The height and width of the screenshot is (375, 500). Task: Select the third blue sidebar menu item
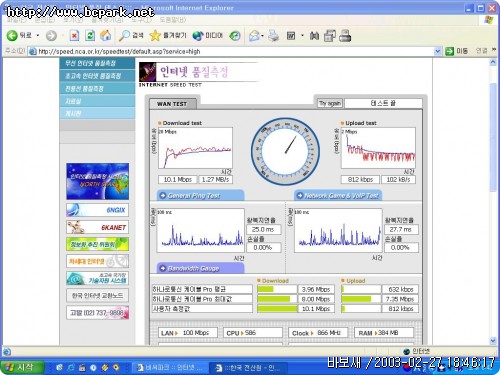click(x=97, y=88)
